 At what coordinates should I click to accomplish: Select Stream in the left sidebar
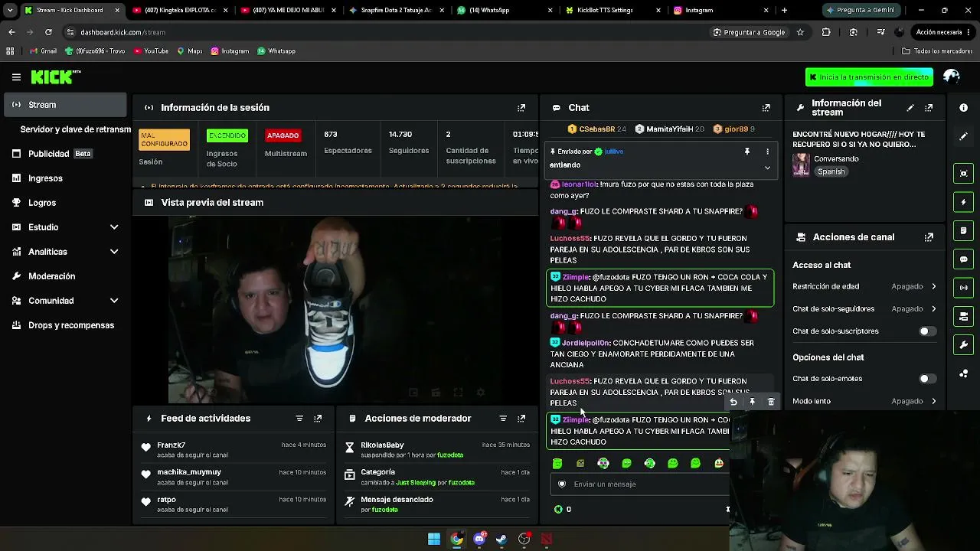[x=66, y=105]
